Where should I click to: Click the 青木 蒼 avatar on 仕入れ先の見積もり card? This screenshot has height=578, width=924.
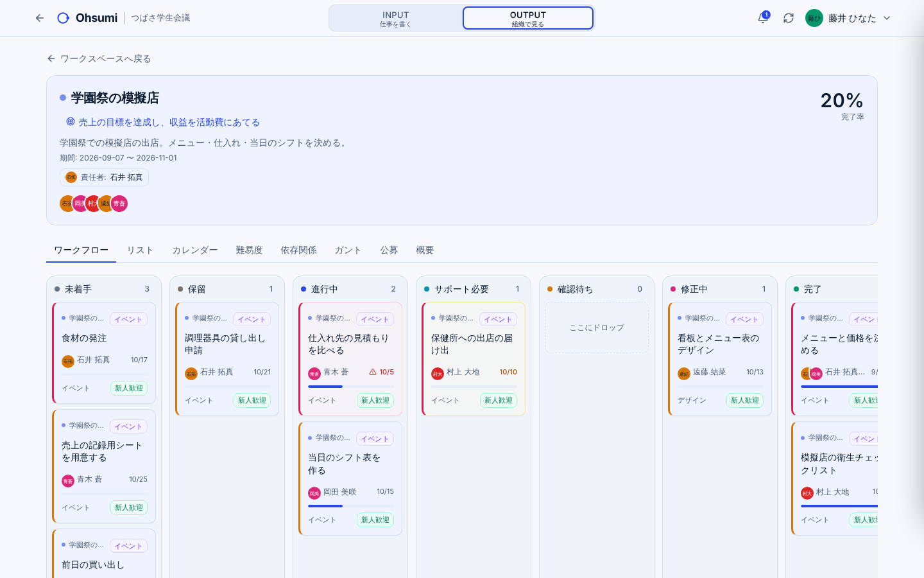[314, 373]
